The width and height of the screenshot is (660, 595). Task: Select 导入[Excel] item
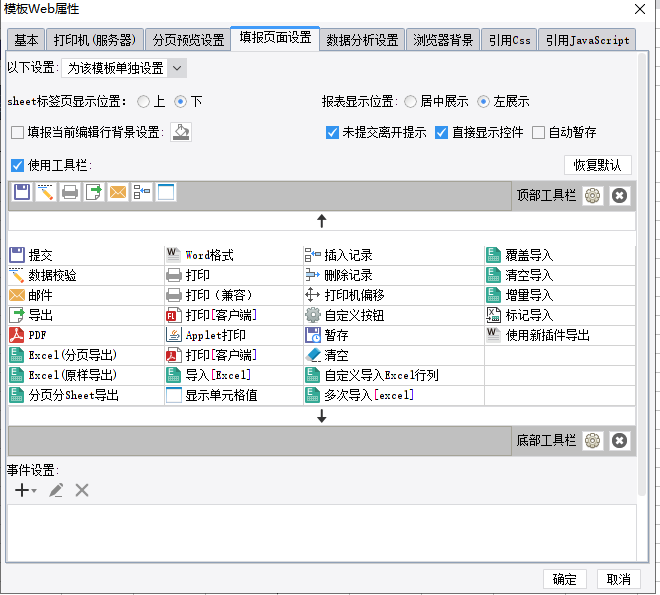coord(234,375)
